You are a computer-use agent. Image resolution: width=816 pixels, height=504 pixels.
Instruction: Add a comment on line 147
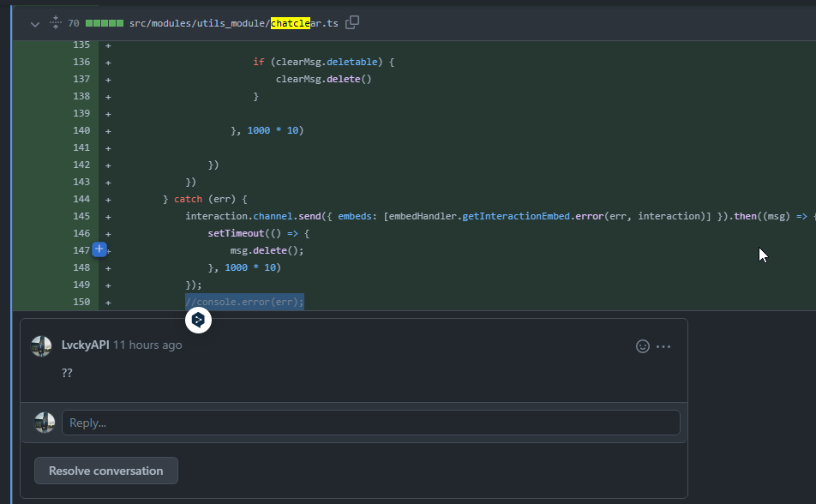click(x=99, y=249)
